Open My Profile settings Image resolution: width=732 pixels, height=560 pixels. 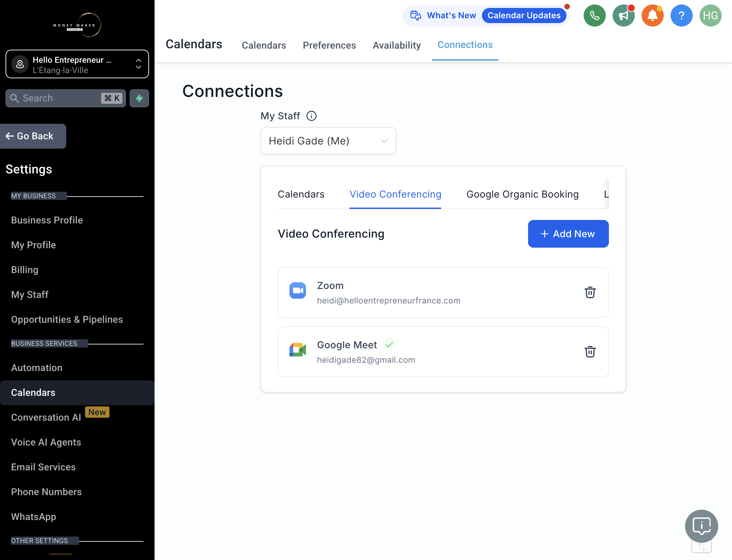[33, 245]
